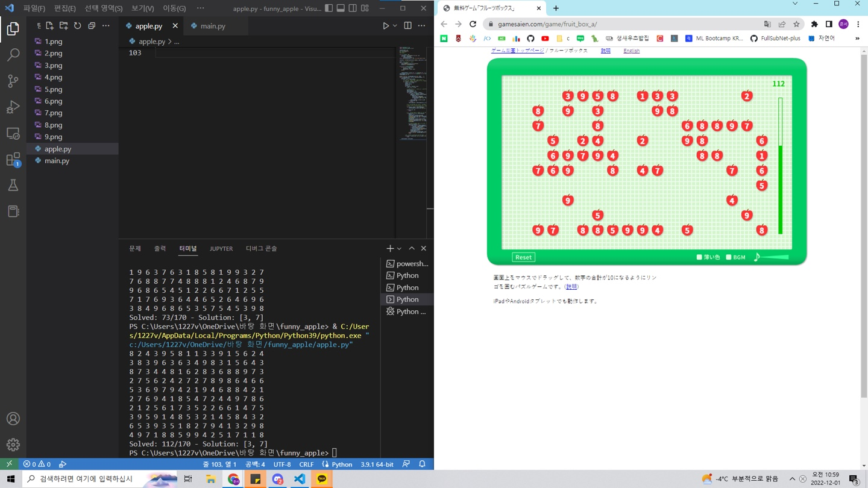Click the Reset button in fruit game
This screenshot has width=868, height=488.
coord(523,257)
